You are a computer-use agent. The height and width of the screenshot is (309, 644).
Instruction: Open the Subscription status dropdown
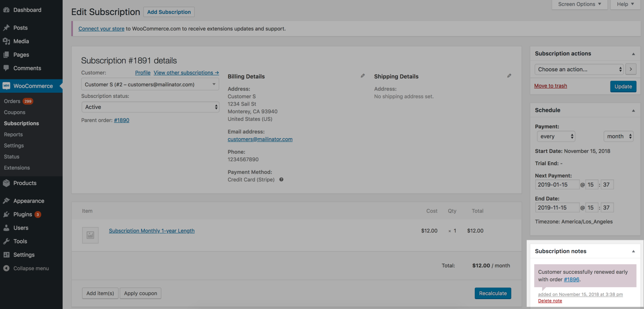(x=150, y=107)
